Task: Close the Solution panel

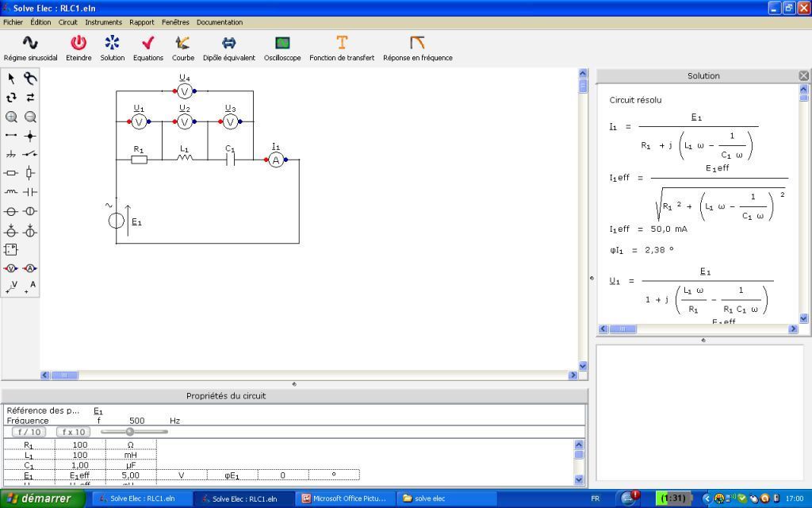Action: (803, 75)
